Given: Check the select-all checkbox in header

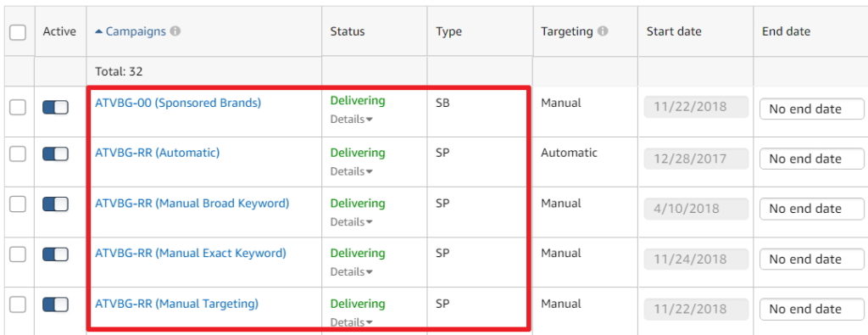Looking at the screenshot, I should (x=18, y=33).
